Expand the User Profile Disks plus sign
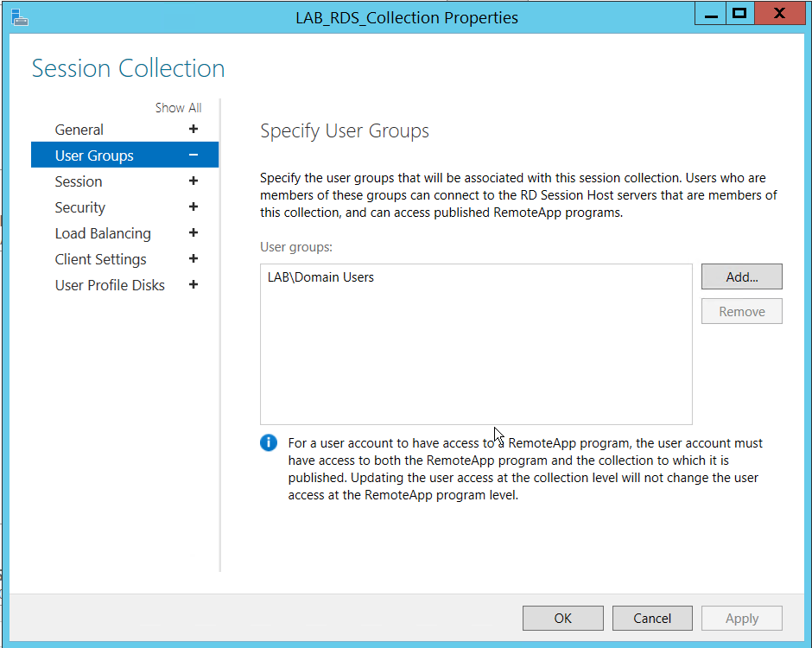The width and height of the screenshot is (812, 648). [193, 285]
